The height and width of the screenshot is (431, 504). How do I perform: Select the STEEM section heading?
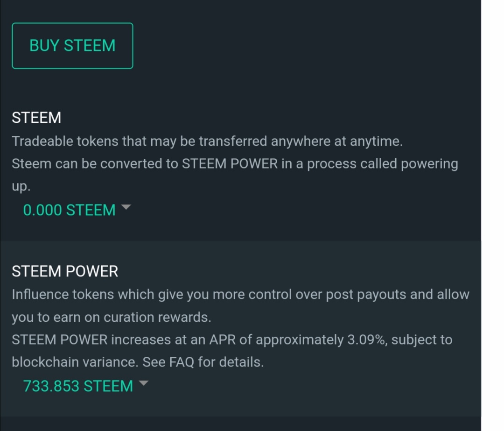pos(36,118)
